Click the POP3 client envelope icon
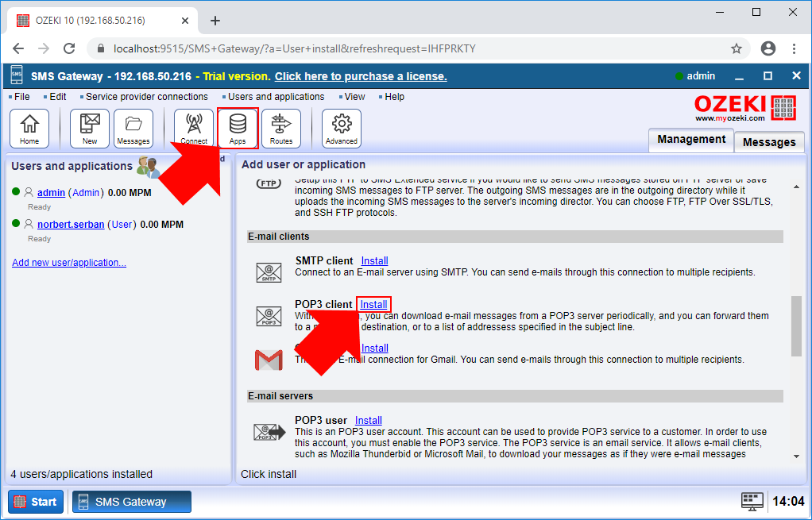The width and height of the screenshot is (812, 520). pos(269,316)
